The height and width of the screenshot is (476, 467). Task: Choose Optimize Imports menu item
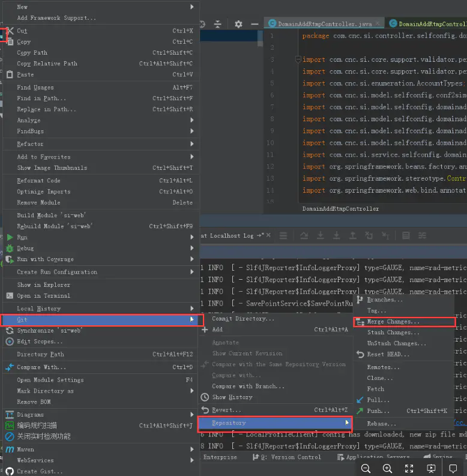(101, 191)
